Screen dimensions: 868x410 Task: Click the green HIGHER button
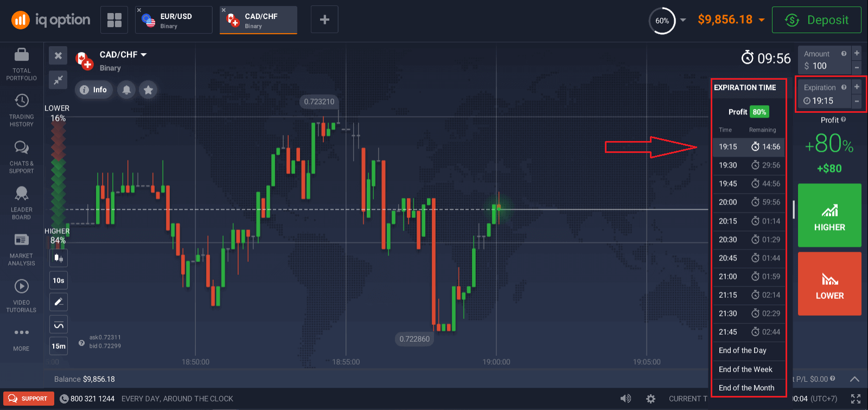click(829, 215)
